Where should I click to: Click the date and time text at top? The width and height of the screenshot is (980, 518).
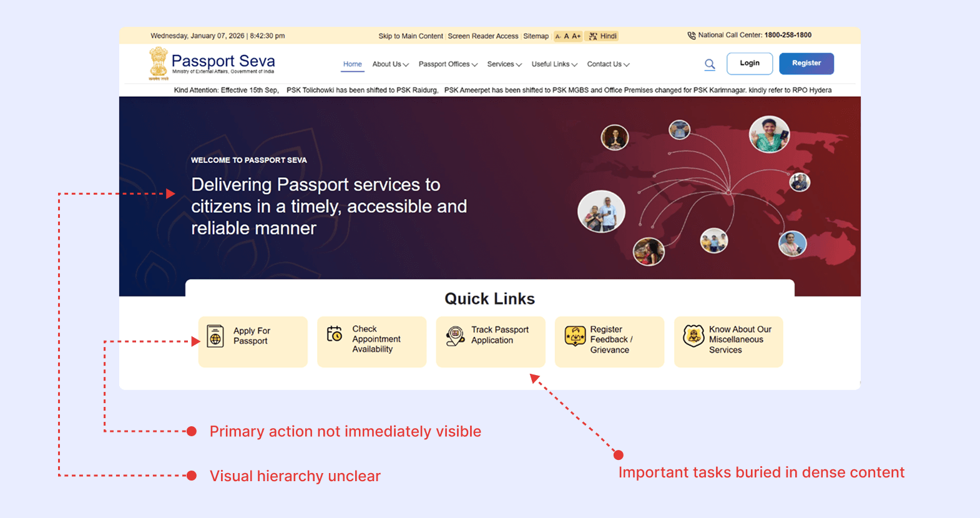217,36
